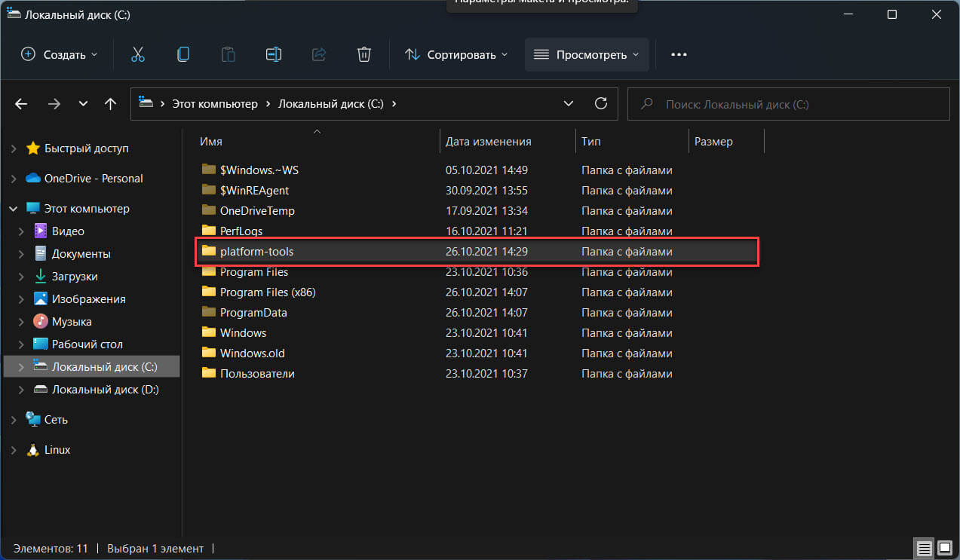Click the drive icon in address bar
Screen dimensions: 960x560
pos(146,103)
